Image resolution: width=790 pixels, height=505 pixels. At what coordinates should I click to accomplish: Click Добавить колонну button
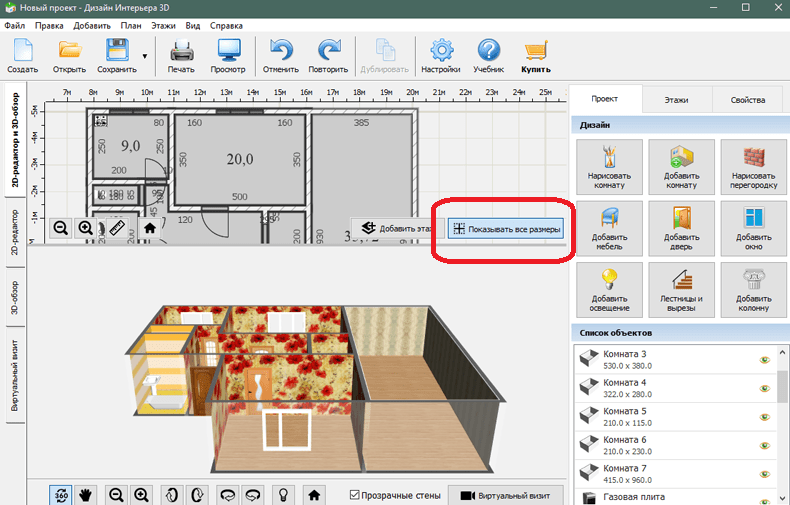pyautogui.click(x=753, y=290)
